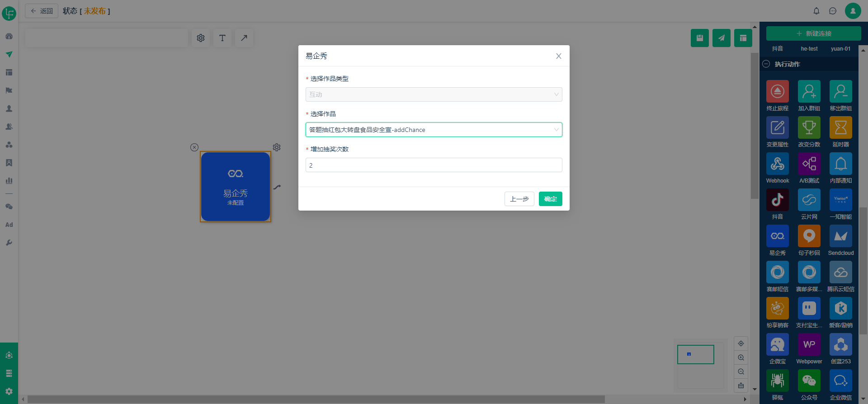Open the chat messages icon in the header

tap(833, 11)
